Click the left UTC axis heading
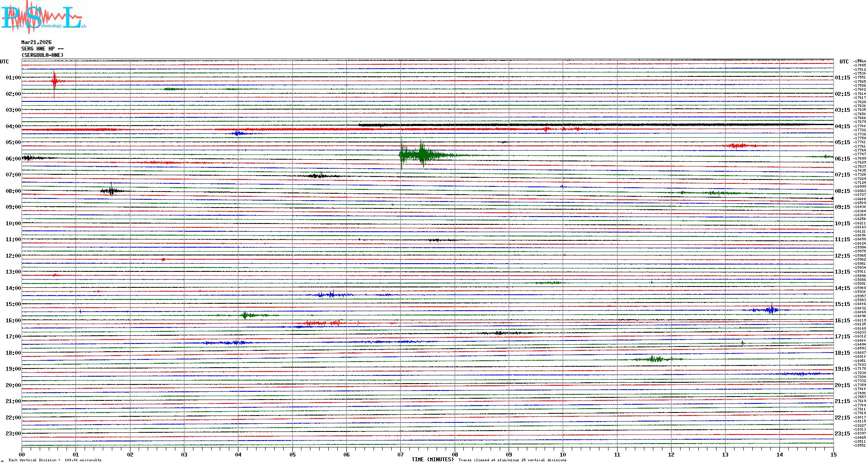 [x=4, y=62]
